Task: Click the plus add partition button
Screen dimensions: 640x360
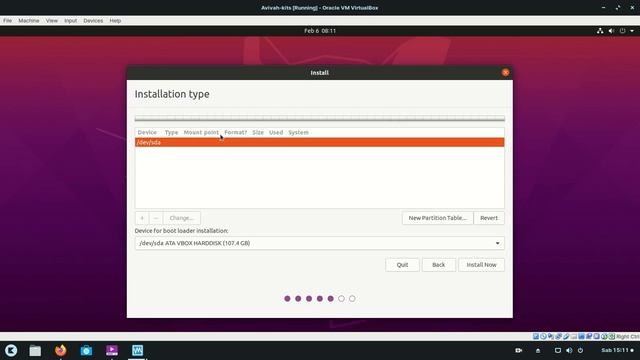Action: [142, 218]
